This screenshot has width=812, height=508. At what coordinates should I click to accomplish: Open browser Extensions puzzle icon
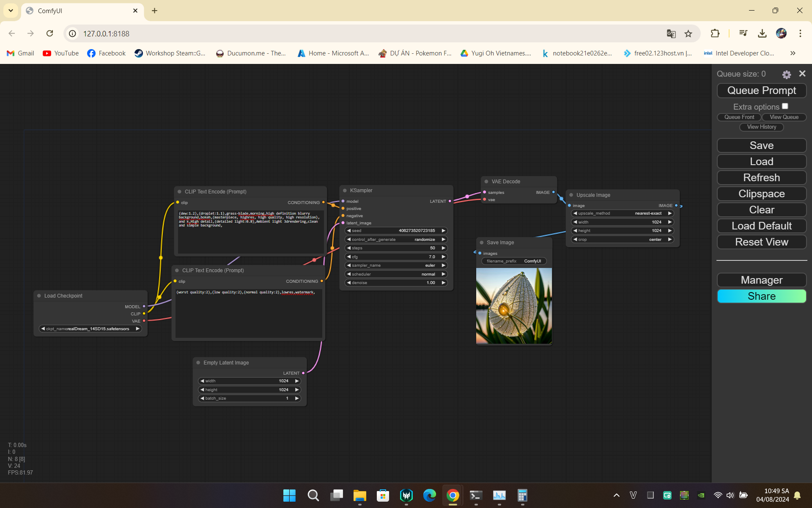(x=715, y=33)
